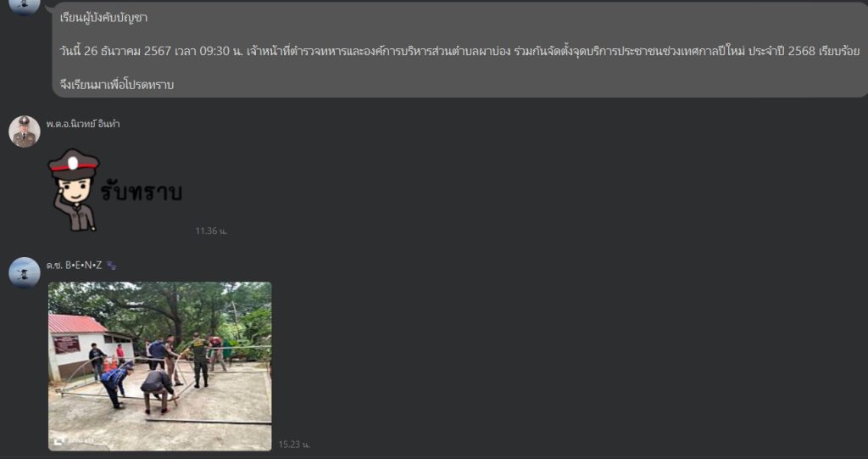Click the red-striped police cap on the sticker
The image size is (868, 459).
[74, 163]
